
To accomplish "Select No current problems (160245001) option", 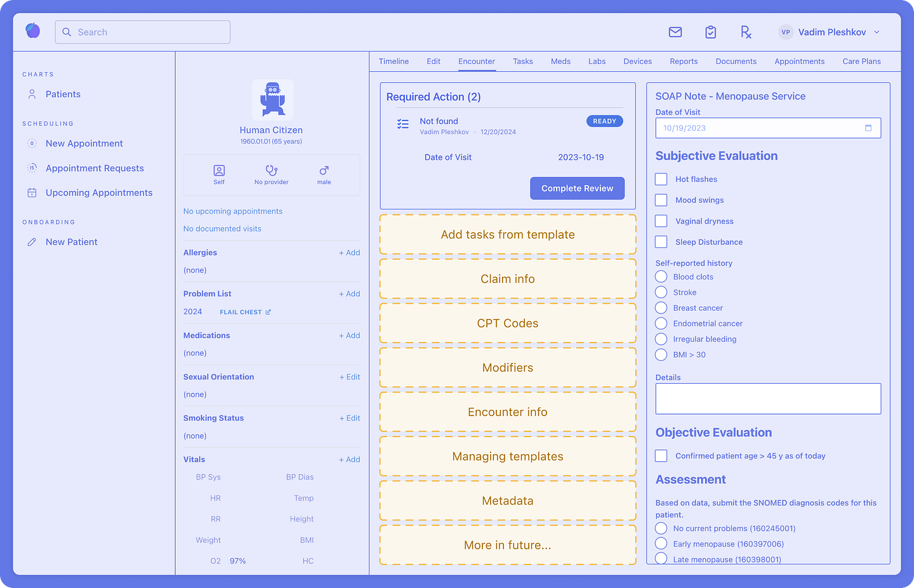I will pos(661,528).
